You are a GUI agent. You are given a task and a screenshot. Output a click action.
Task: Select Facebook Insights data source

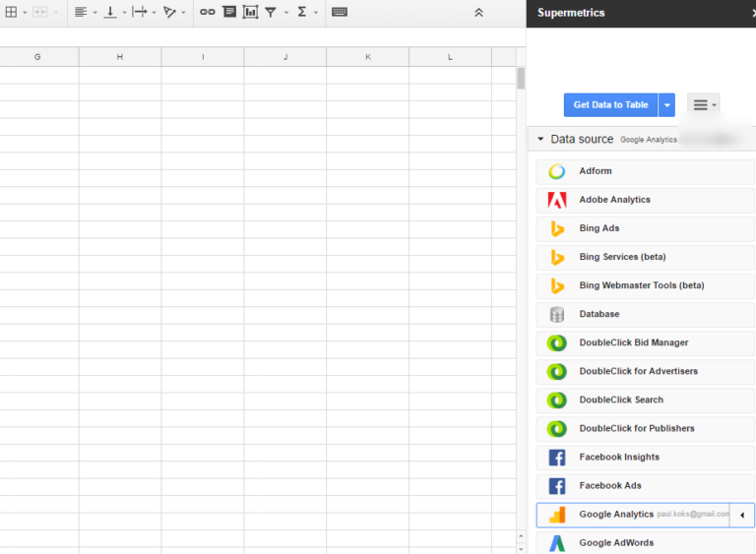click(645, 458)
